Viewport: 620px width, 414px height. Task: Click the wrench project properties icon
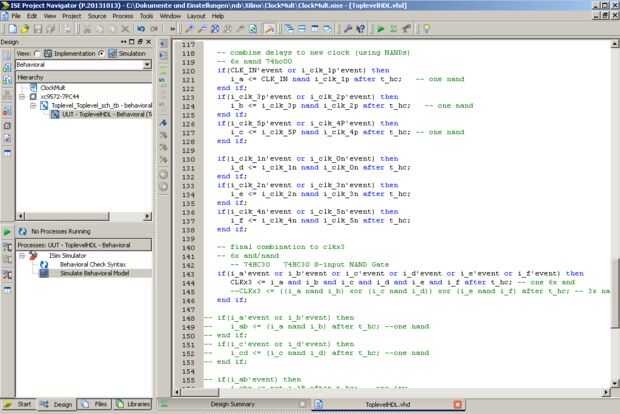[348, 29]
